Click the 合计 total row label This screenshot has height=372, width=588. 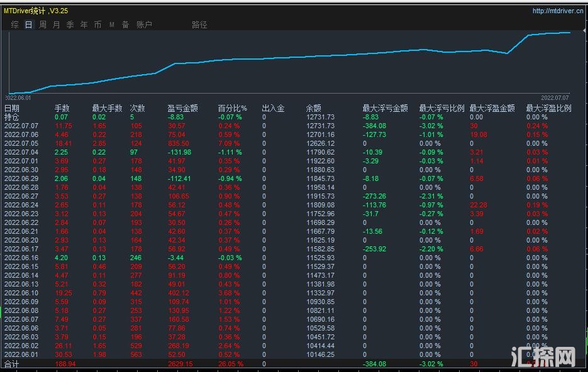tap(12, 364)
